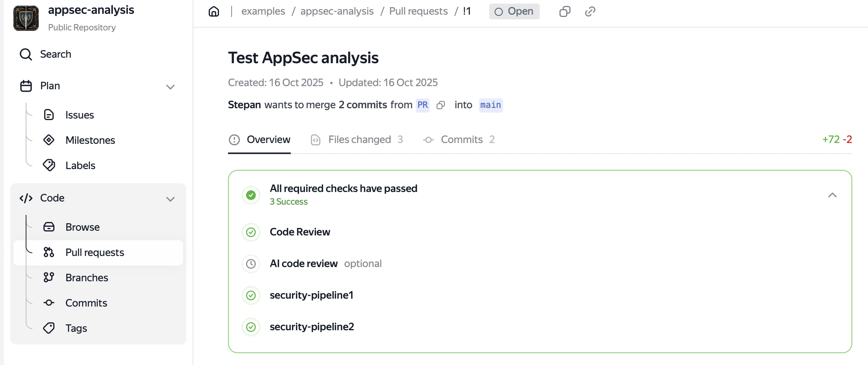Click the home icon in breadcrumb
The height and width of the screenshot is (365, 868).
click(x=214, y=11)
